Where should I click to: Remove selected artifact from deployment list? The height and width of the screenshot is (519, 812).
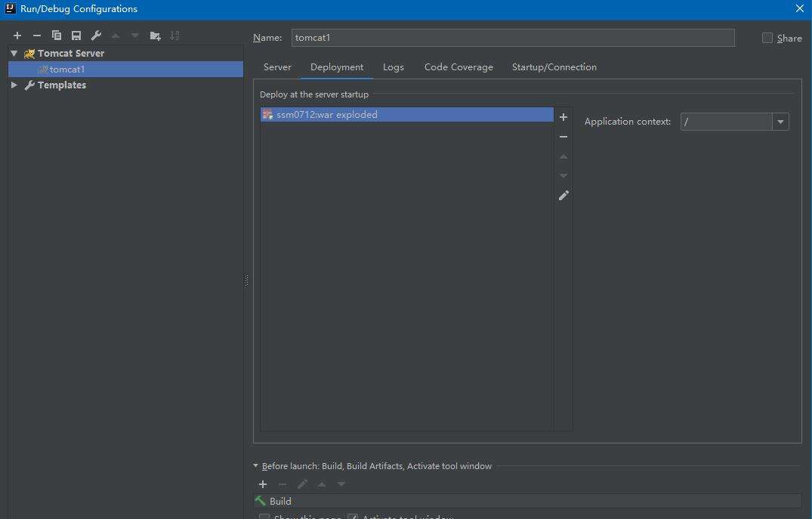pyautogui.click(x=563, y=137)
